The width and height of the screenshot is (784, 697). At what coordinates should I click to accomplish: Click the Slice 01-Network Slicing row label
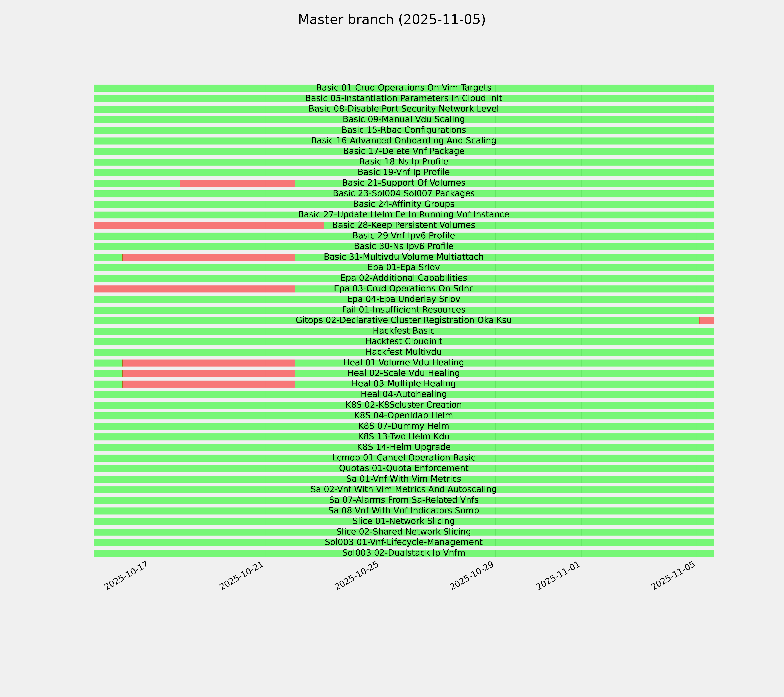click(x=403, y=521)
